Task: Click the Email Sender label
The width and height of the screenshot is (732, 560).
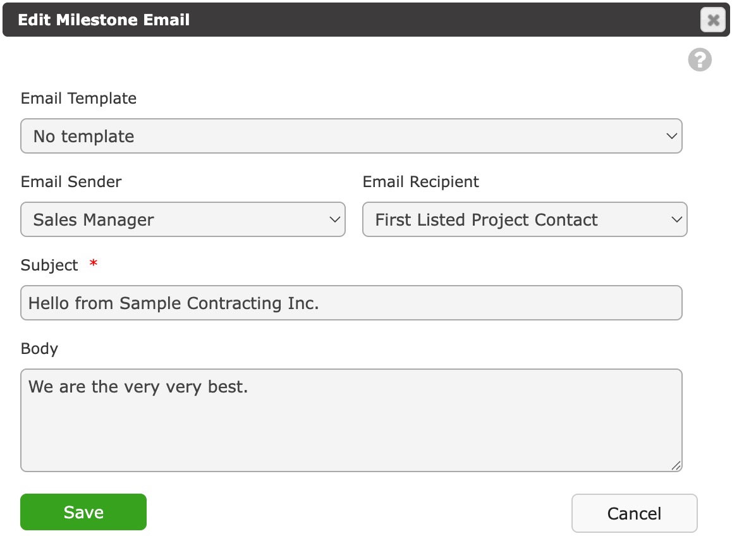Action: (x=71, y=181)
